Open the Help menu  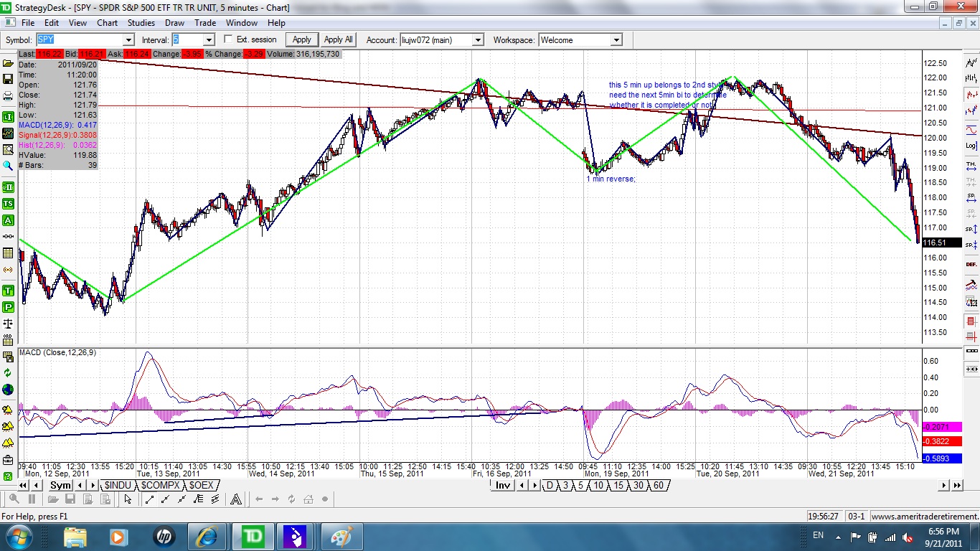coord(276,23)
